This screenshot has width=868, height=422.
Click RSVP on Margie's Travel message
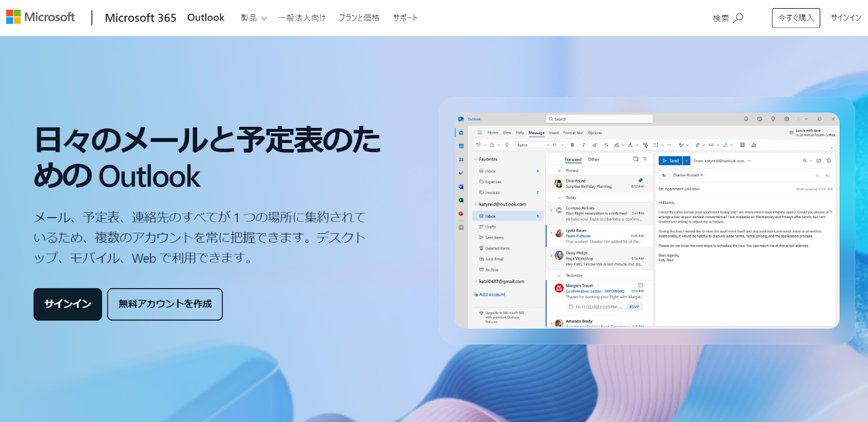click(x=634, y=306)
